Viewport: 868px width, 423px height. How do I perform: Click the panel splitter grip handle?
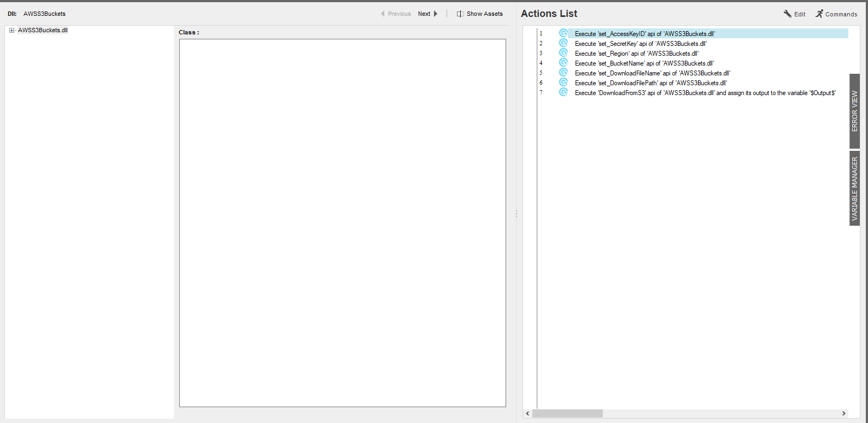click(x=516, y=214)
